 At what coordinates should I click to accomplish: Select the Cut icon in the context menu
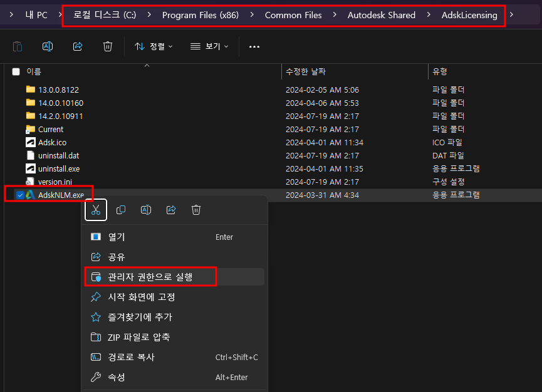(x=95, y=210)
